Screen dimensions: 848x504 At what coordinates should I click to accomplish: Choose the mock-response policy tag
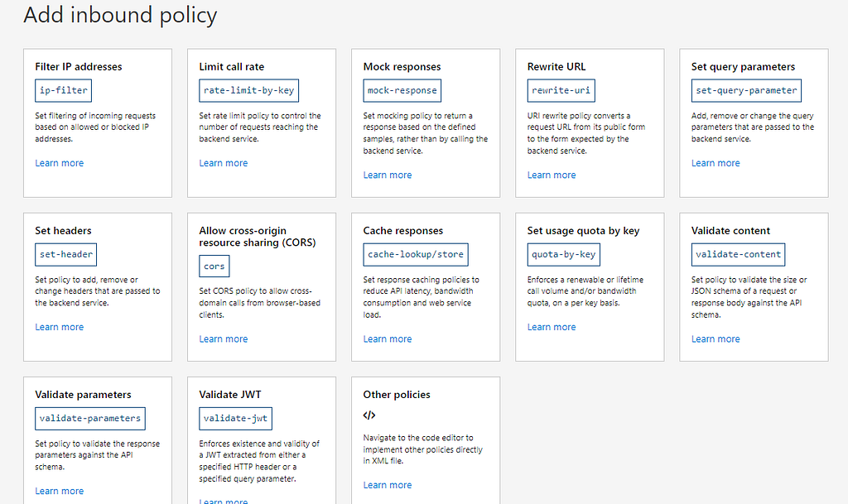402,90
